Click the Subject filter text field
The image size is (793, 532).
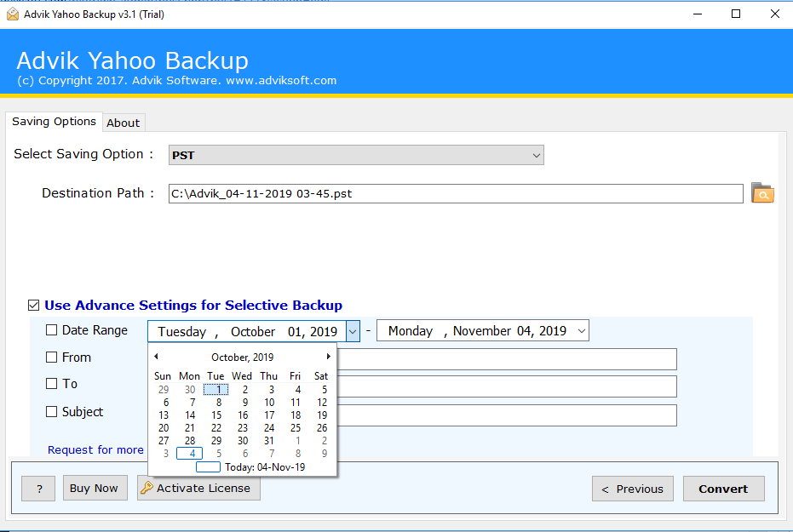(x=507, y=415)
